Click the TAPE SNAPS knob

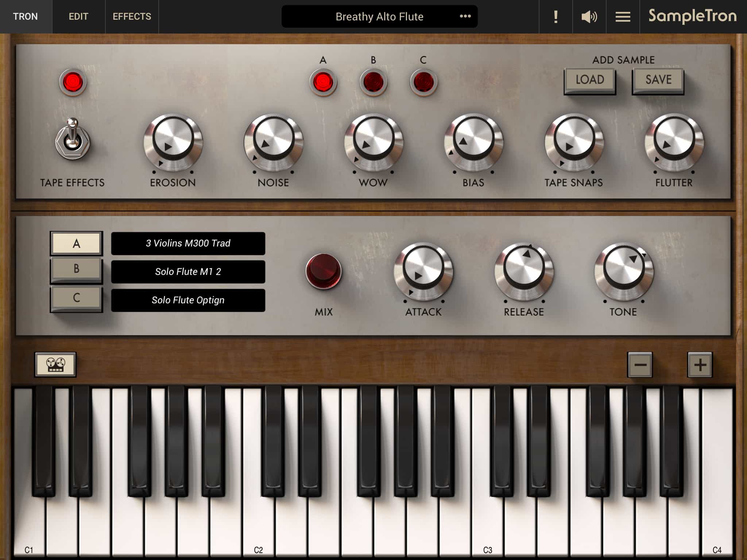(574, 142)
